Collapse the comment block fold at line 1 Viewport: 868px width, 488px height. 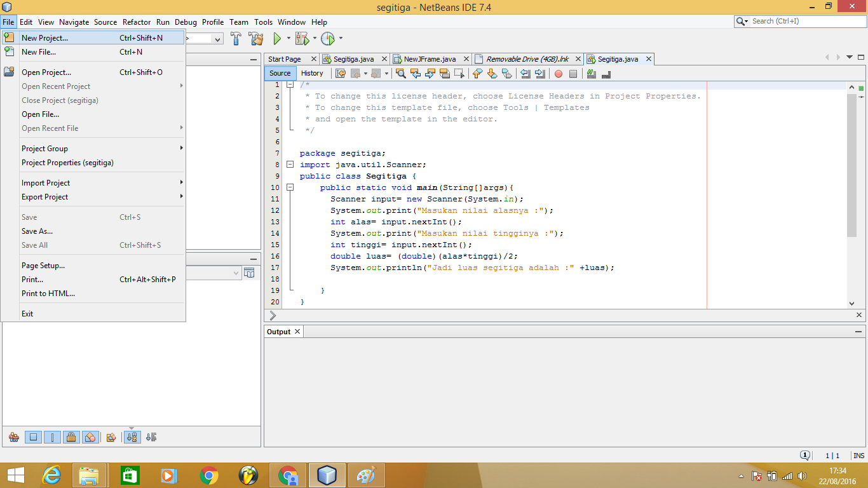[290, 85]
